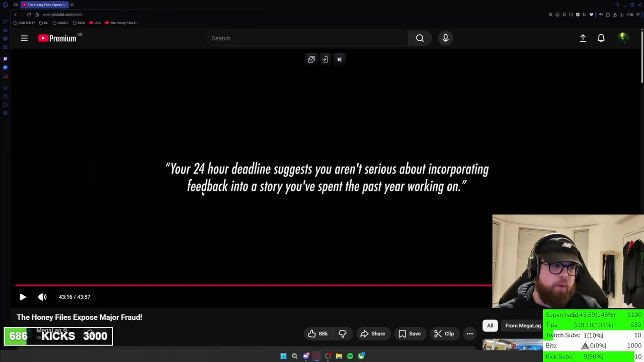Open the GAMES bookmarks folder
This screenshot has width=644, height=362.
(x=60, y=23)
